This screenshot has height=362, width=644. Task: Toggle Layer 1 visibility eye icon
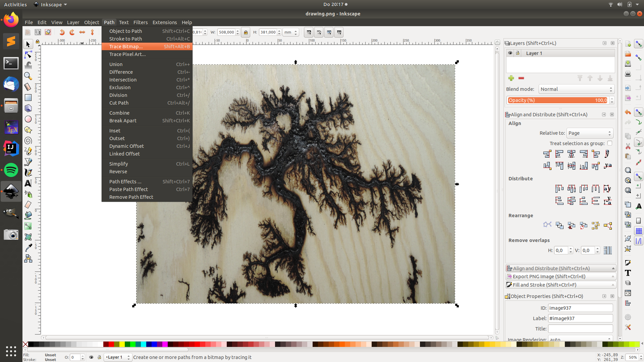pos(510,53)
